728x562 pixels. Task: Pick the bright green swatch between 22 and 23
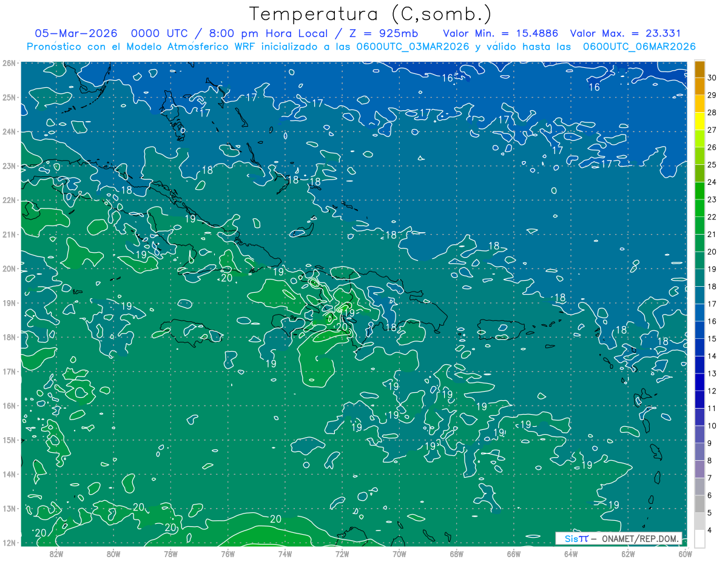(x=699, y=208)
